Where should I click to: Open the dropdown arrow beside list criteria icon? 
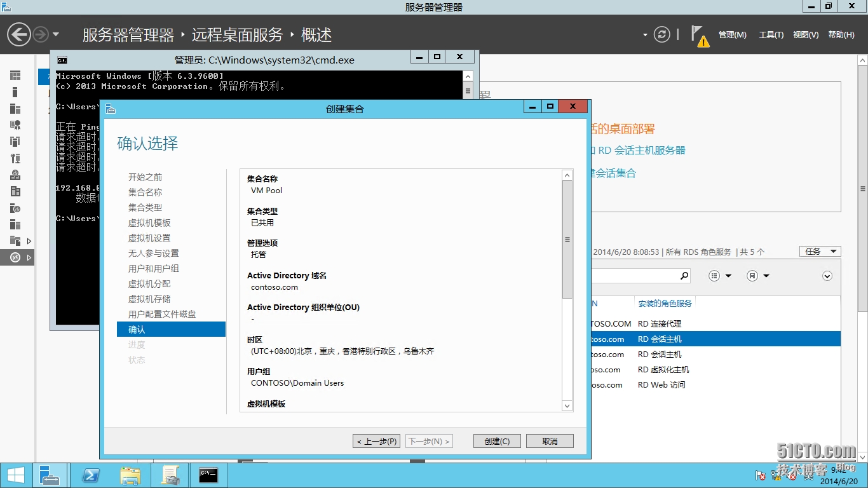pos(728,276)
